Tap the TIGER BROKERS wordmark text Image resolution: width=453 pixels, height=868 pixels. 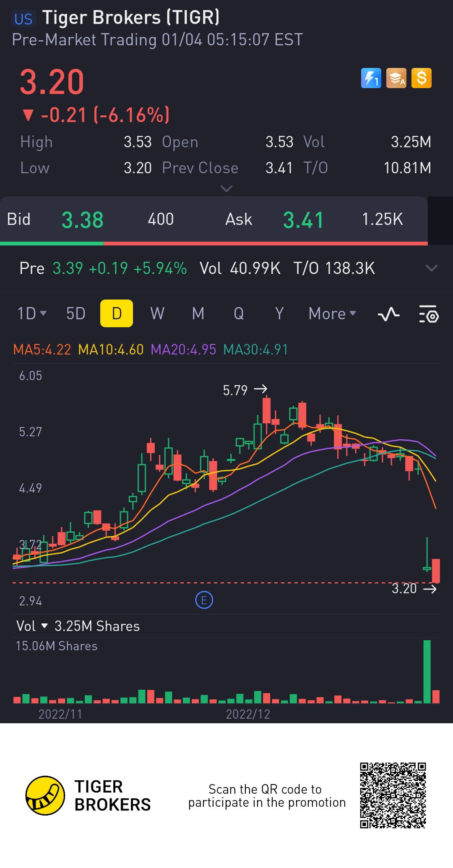coord(112,795)
